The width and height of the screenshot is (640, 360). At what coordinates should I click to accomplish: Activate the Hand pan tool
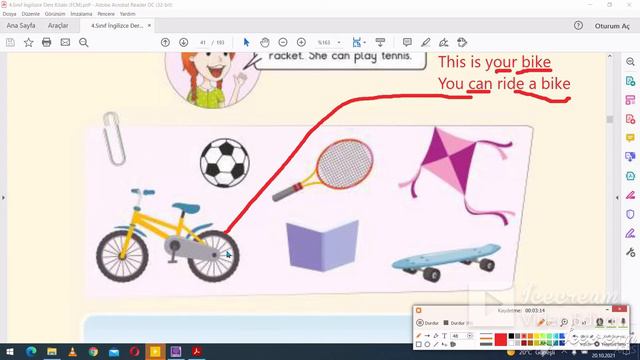[x=264, y=42]
